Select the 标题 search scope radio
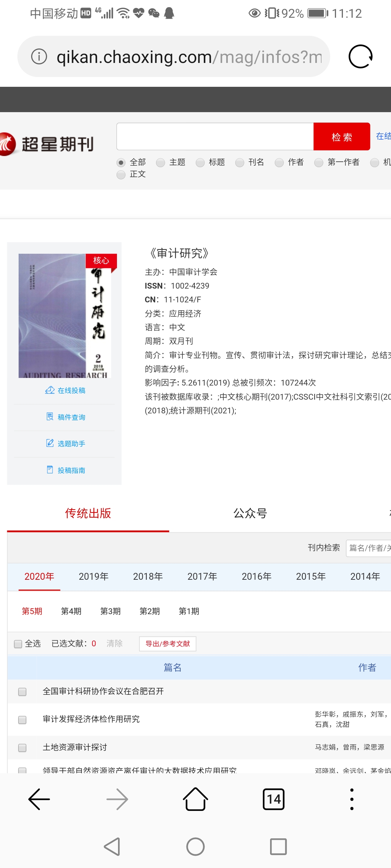This screenshot has height=868, width=391. pyautogui.click(x=200, y=162)
